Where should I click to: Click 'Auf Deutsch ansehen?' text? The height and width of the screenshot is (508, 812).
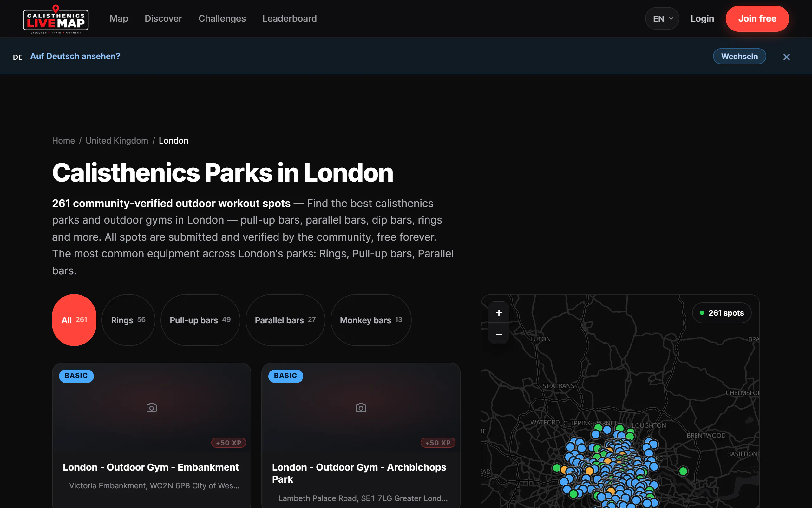coord(75,56)
